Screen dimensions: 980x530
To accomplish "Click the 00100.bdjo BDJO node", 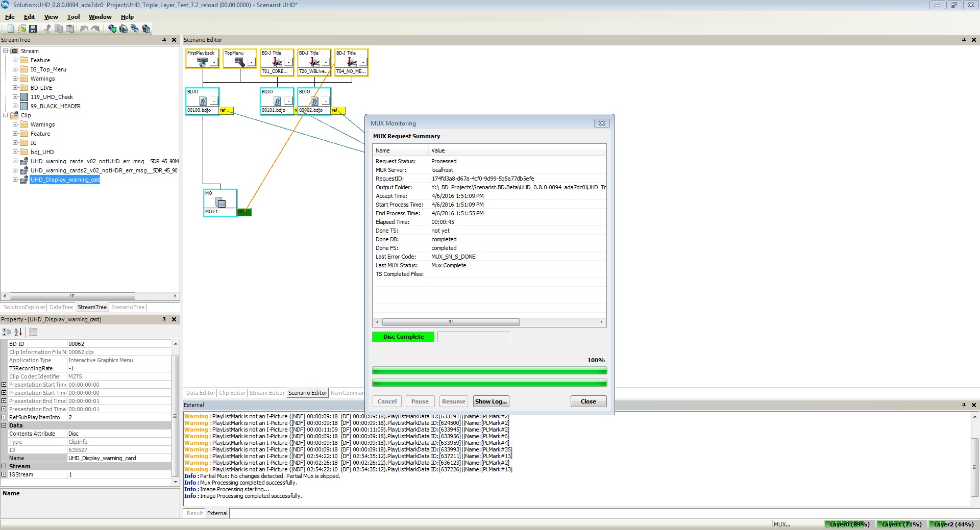I will pyautogui.click(x=202, y=101).
